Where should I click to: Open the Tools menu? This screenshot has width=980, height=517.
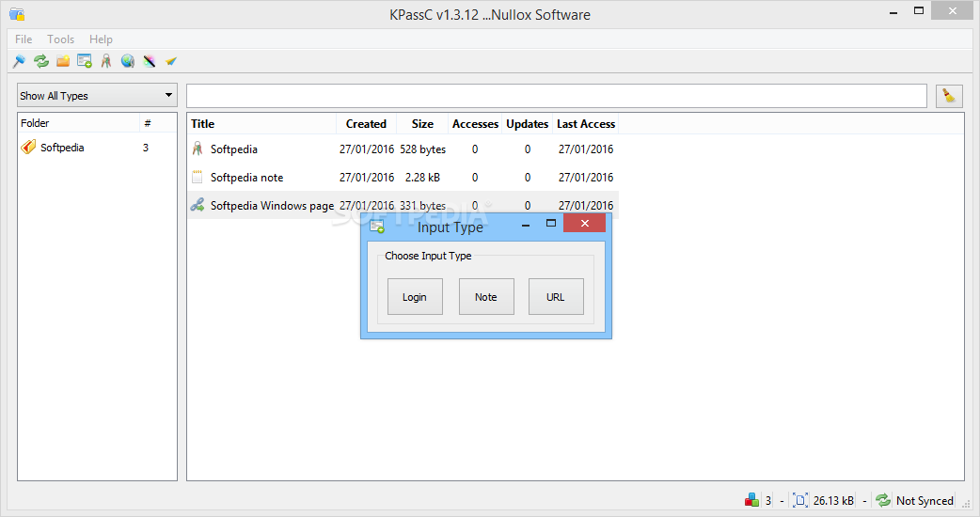pos(60,39)
